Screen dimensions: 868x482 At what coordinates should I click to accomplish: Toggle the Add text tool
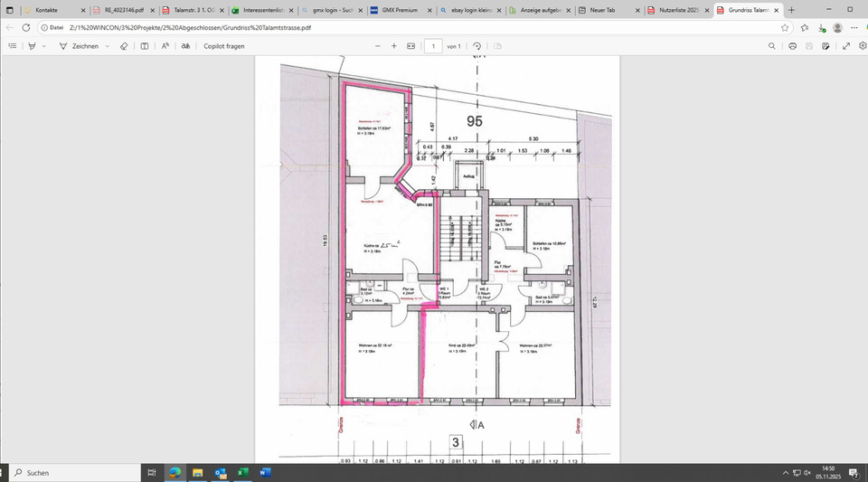(x=145, y=45)
